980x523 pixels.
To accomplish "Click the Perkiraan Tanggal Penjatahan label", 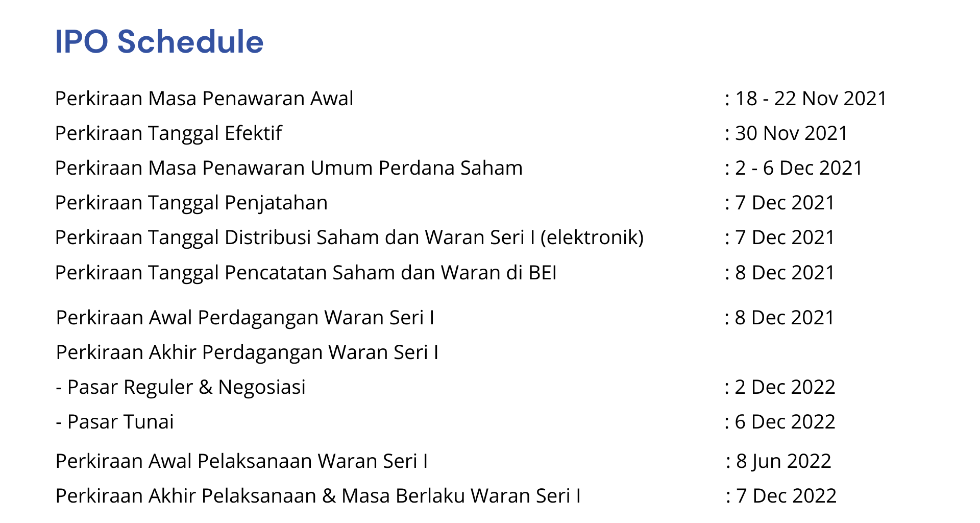I will point(191,203).
